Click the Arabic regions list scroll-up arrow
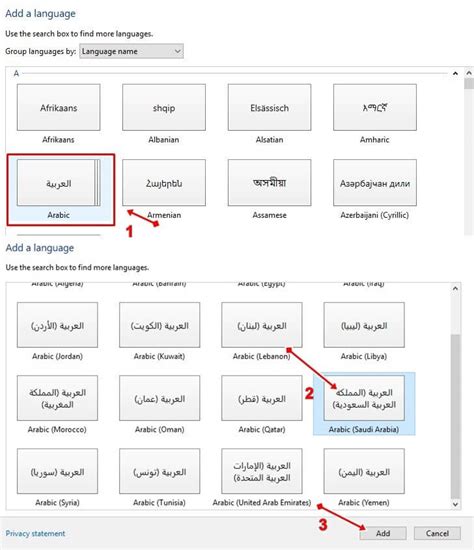The image size is (474, 550). [455, 288]
